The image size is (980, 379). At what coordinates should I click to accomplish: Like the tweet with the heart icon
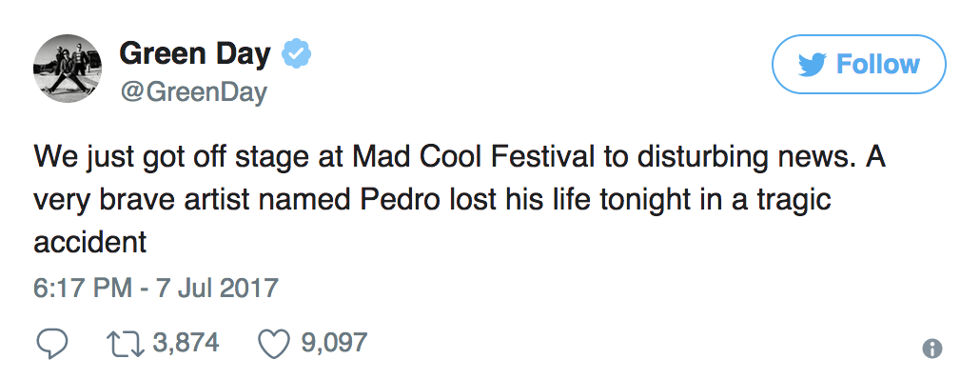[x=274, y=344]
